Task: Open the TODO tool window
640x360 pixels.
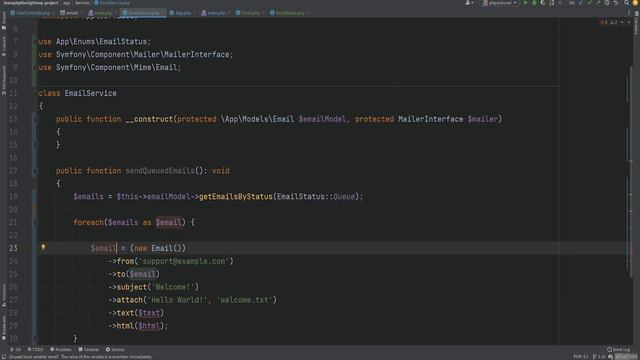Action: pos(36,349)
